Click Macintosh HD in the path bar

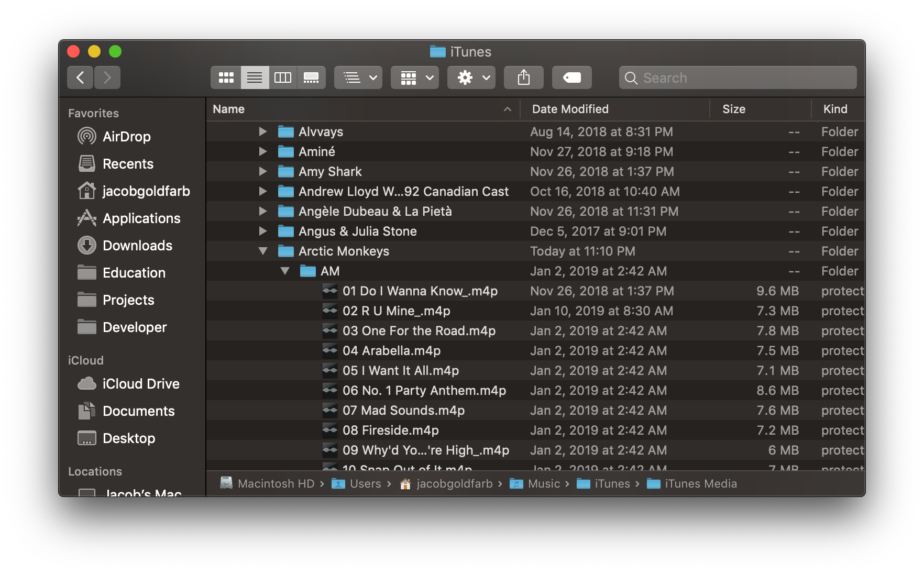point(268,483)
